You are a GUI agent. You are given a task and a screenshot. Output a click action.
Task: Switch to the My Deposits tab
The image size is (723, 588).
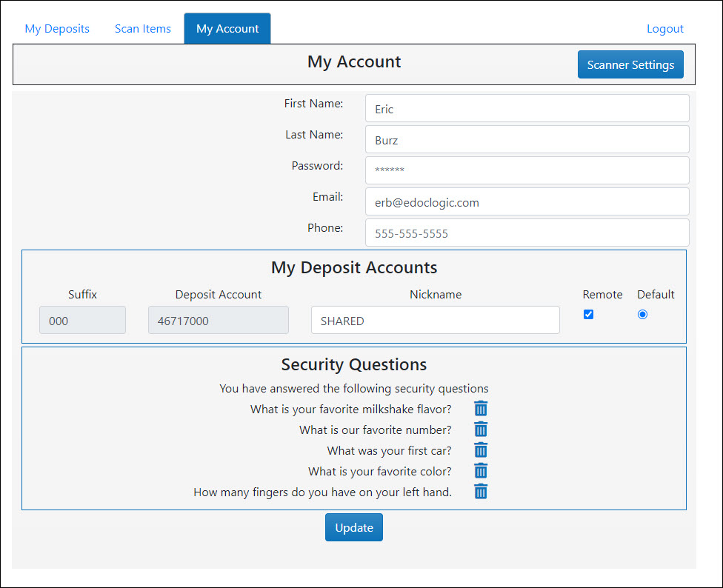(57, 28)
